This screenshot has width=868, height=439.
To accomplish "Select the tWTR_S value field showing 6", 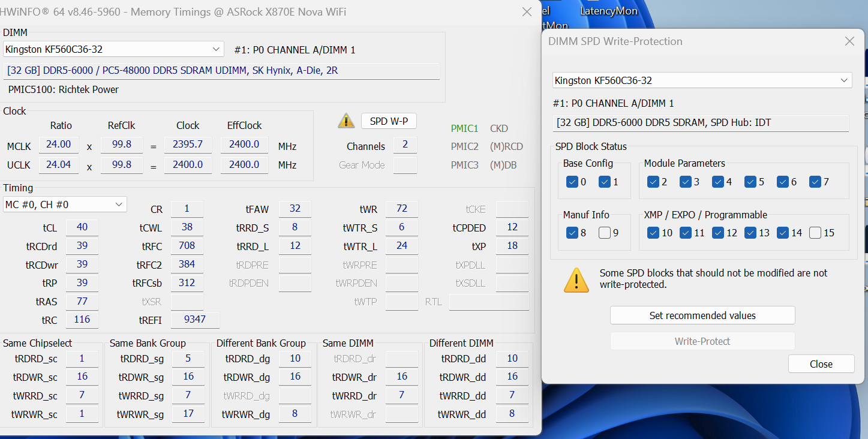I will [402, 228].
